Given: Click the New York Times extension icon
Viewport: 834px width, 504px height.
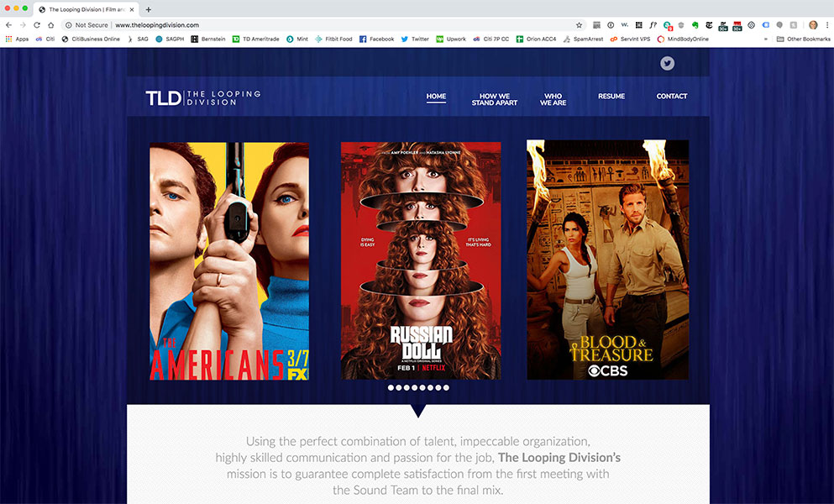Looking at the screenshot, I should click(709, 25).
